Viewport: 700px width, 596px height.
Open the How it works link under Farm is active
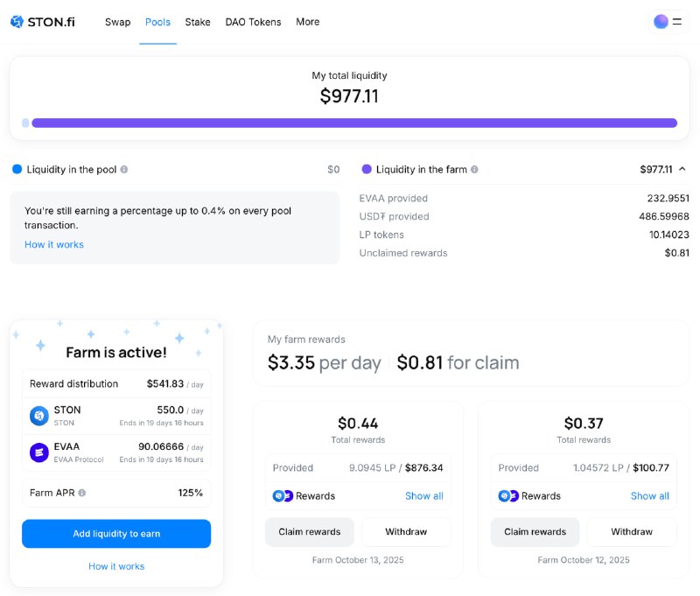click(x=116, y=566)
